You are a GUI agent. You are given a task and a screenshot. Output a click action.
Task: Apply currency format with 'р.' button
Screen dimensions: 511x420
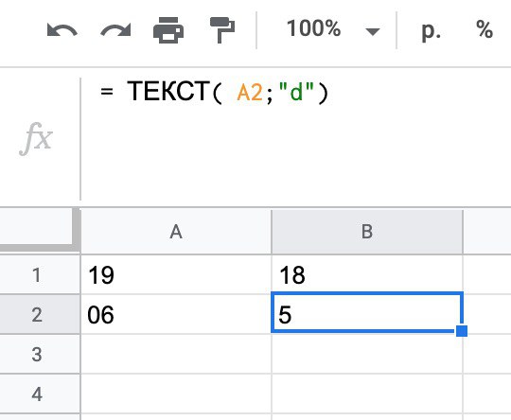(x=431, y=31)
